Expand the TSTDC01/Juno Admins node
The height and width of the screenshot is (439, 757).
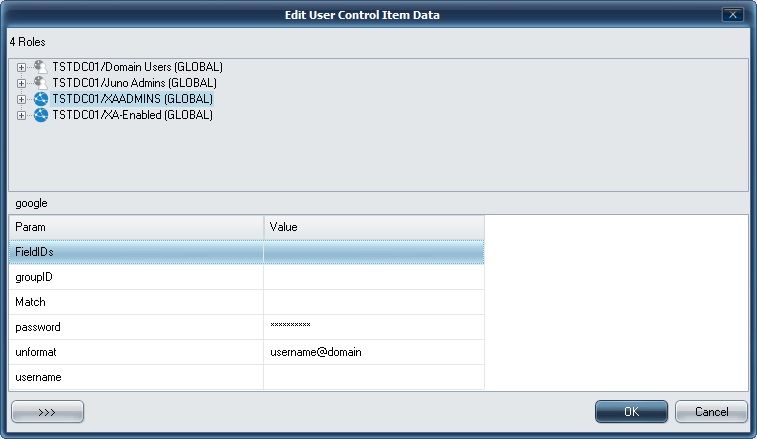[x=21, y=83]
